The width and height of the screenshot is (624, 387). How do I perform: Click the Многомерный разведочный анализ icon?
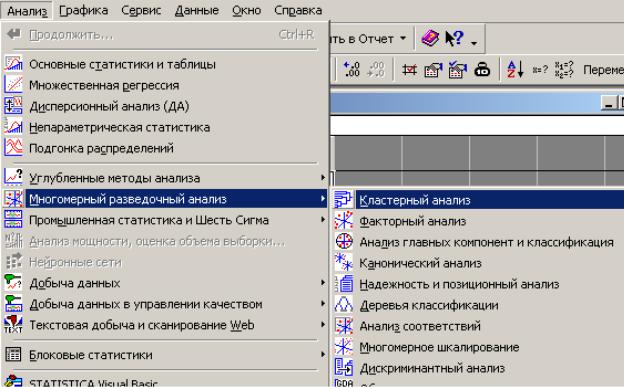pos(13,198)
